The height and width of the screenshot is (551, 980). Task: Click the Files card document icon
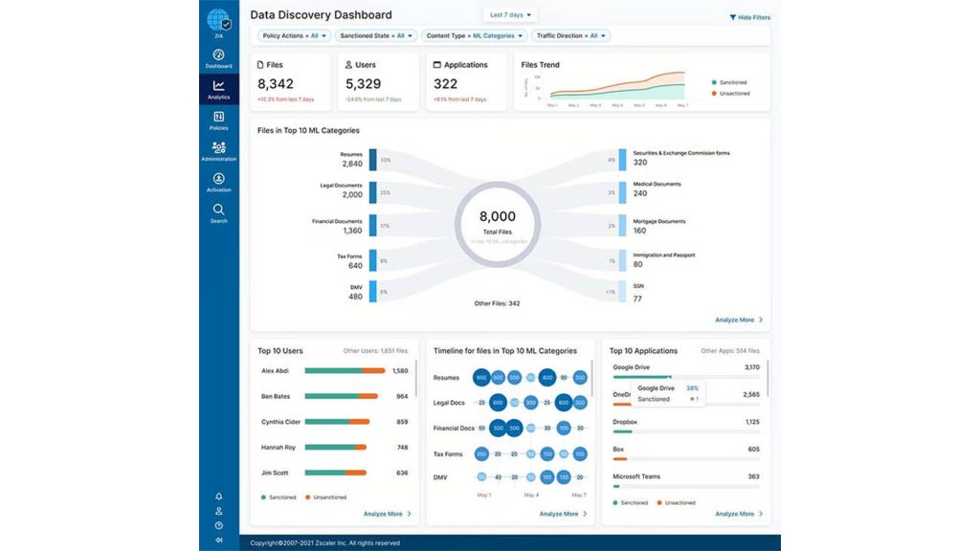260,64
